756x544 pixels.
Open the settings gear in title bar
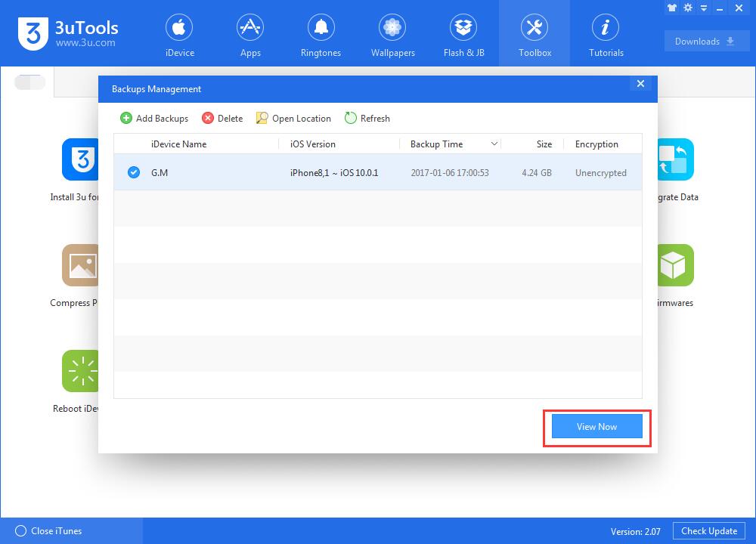[x=688, y=8]
